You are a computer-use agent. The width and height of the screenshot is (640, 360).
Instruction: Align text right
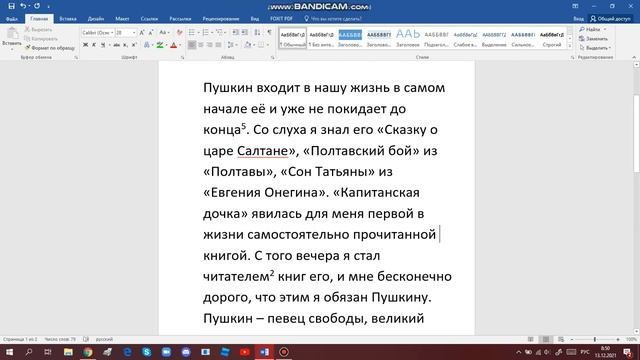coord(210,45)
